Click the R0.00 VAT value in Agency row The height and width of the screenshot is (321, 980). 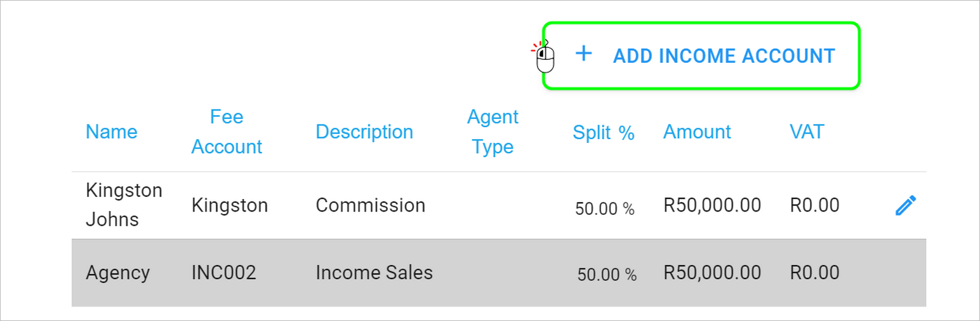[815, 273]
